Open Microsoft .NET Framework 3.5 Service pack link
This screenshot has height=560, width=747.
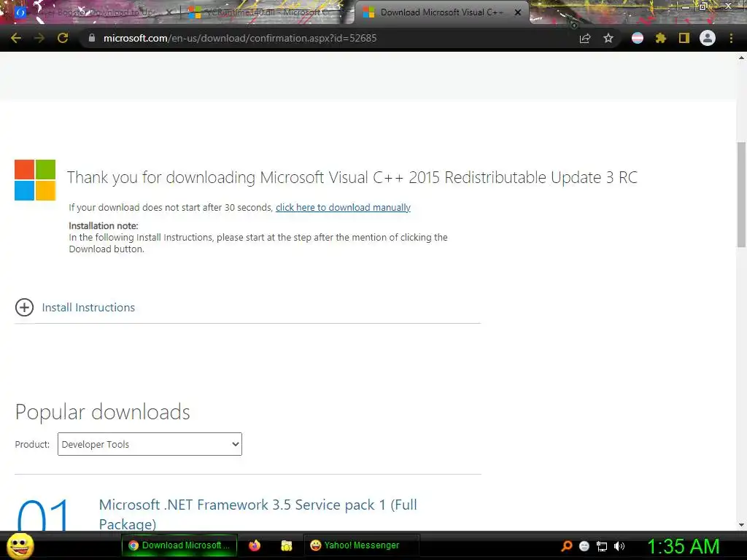(258, 514)
